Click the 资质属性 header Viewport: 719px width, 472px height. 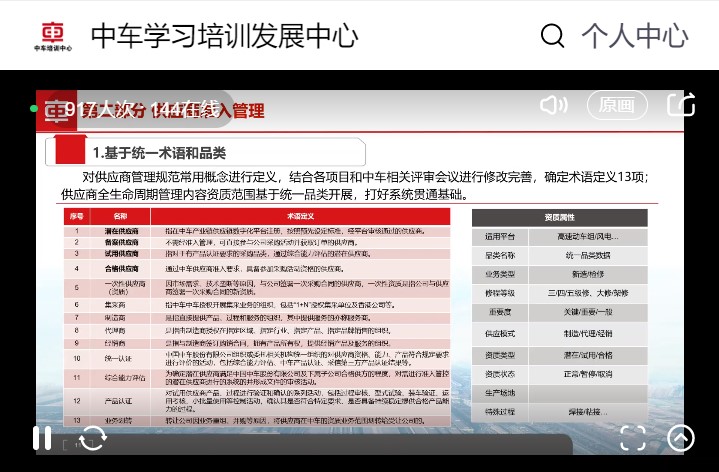(x=559, y=217)
